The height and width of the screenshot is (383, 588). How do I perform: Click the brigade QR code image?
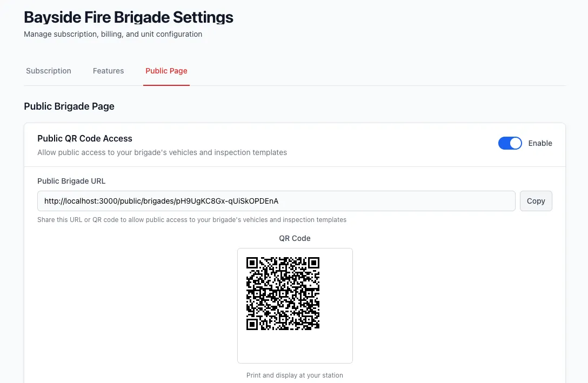tap(283, 293)
